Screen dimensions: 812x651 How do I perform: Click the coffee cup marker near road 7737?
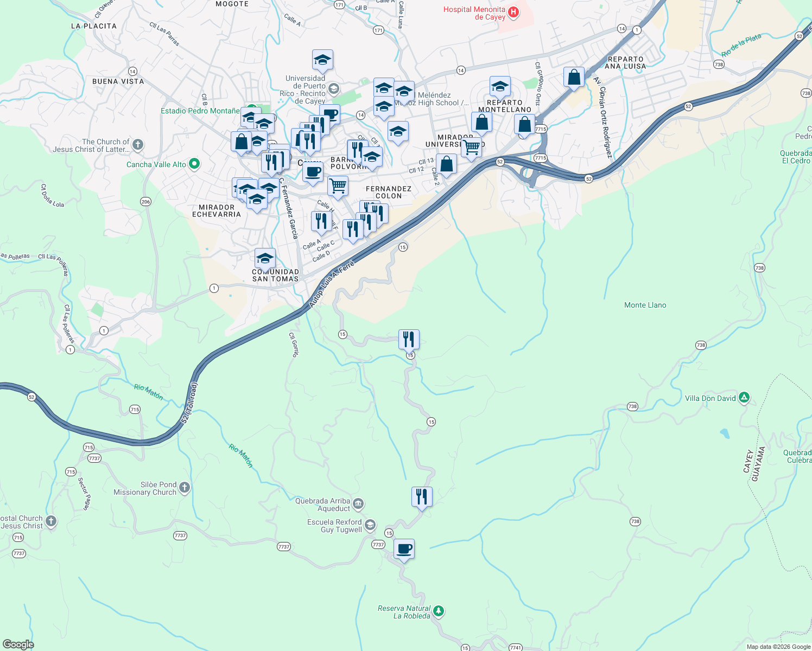tap(404, 549)
